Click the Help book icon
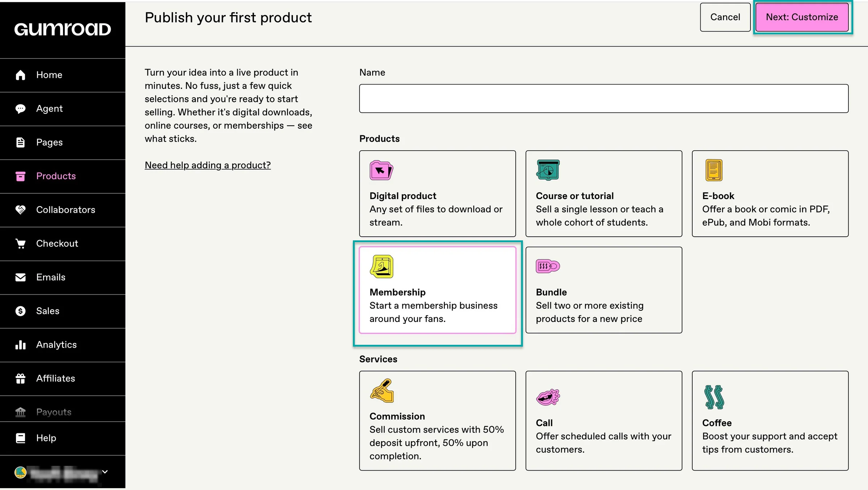 (21, 438)
